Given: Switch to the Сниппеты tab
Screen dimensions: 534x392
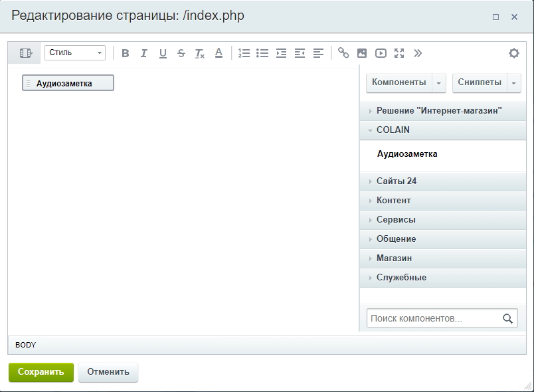Looking at the screenshot, I should [x=480, y=82].
